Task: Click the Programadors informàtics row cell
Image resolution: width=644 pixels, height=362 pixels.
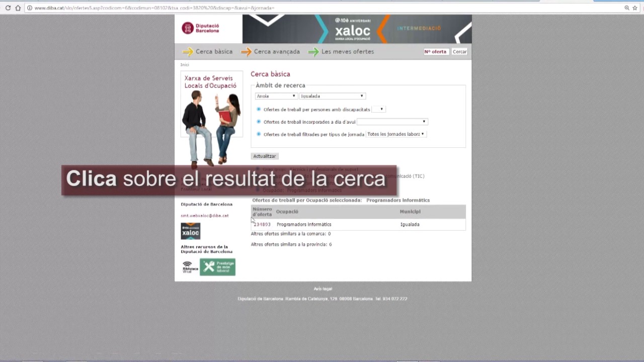Action: tap(304, 225)
